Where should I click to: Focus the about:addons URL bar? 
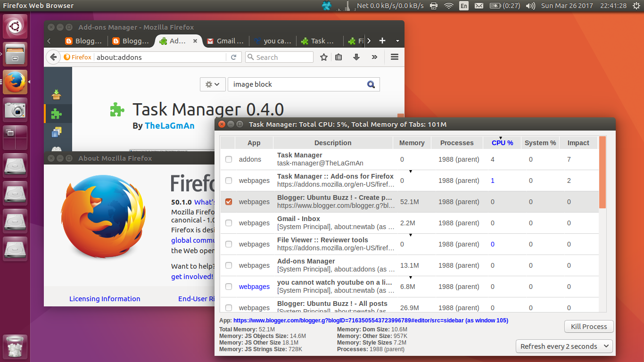[160, 57]
